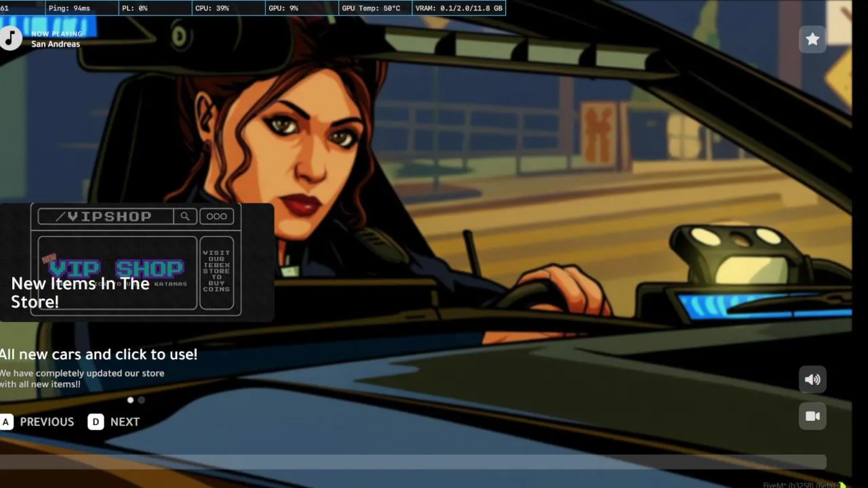This screenshot has height=488, width=868.
Task: Click 'New Items In The Store!' title
Action: pos(80,293)
